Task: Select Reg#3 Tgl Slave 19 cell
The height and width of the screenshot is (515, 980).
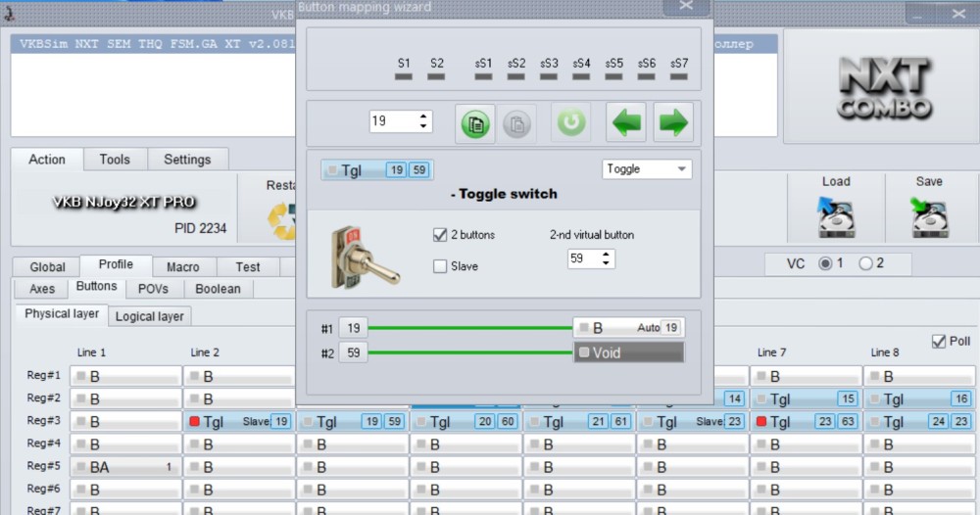Action: pos(239,421)
